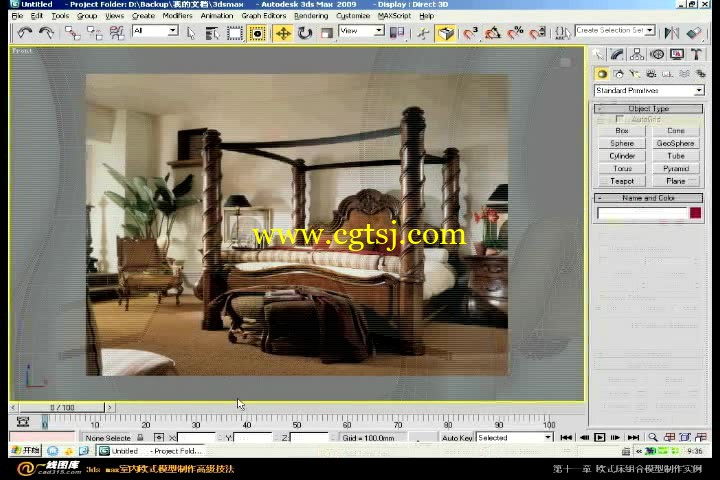The image size is (720, 480).
Task: Activate the Select and Rotate tool
Action: point(305,33)
